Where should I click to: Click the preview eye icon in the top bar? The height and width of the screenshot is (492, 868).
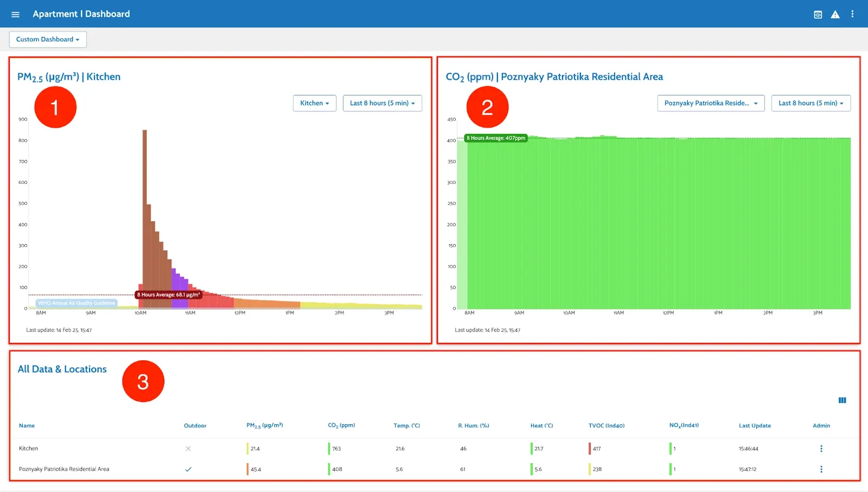pos(818,14)
